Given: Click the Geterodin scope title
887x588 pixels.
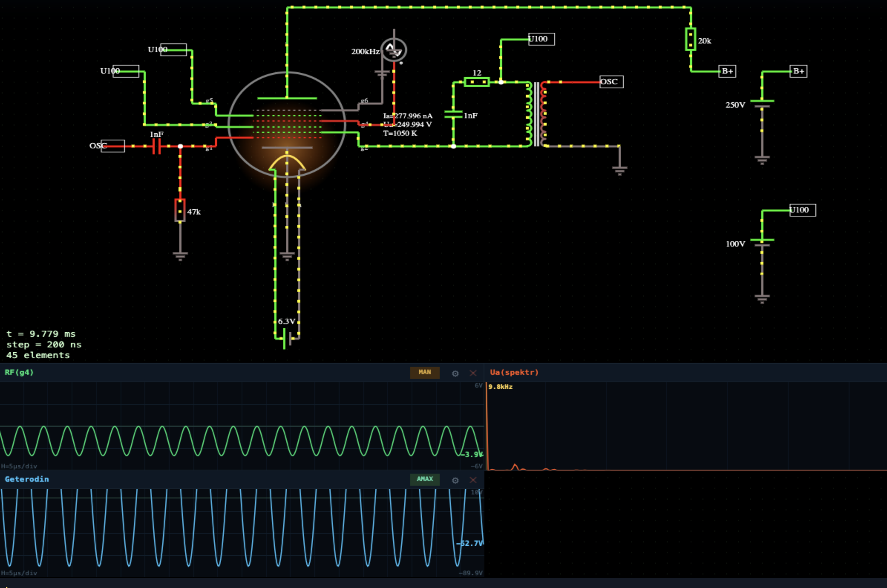Looking at the screenshot, I should point(27,479).
